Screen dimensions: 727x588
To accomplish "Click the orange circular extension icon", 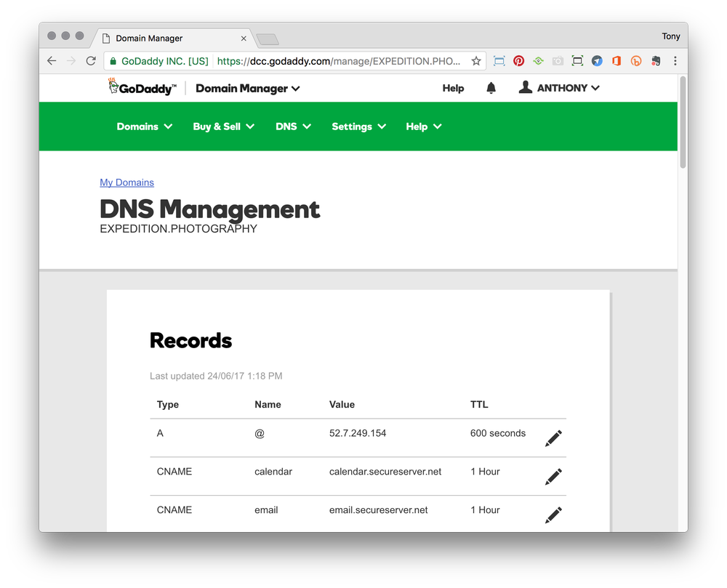I will coord(636,61).
